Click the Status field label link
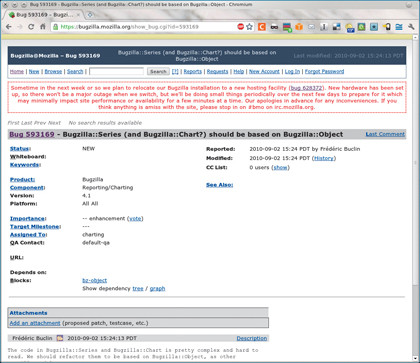 [20, 149]
